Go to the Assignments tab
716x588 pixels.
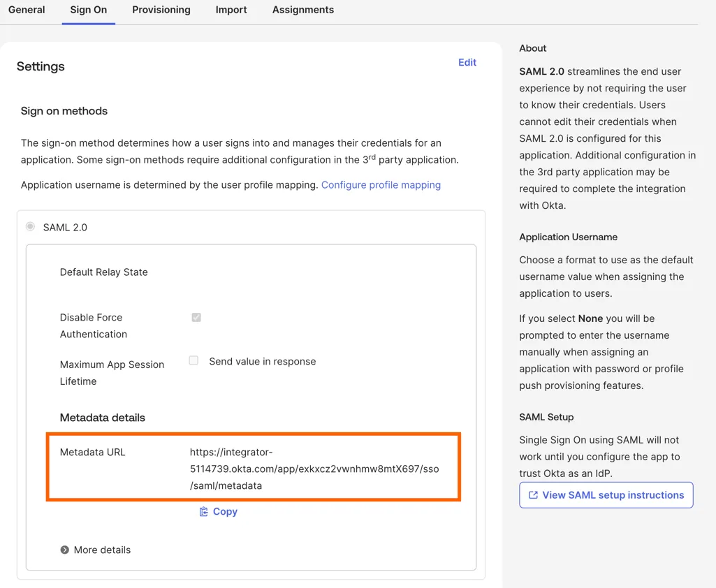click(303, 10)
